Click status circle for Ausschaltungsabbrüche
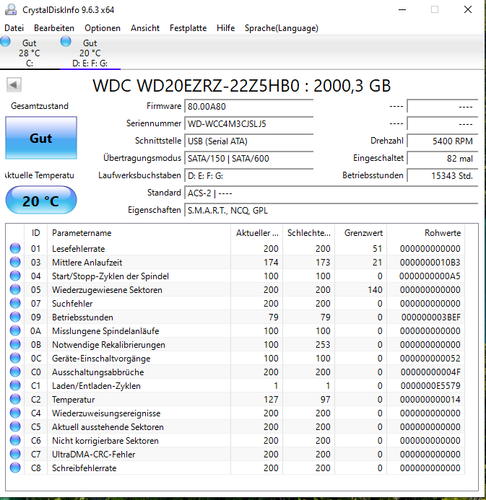Screen dimensions: 486x500 click(x=15, y=372)
